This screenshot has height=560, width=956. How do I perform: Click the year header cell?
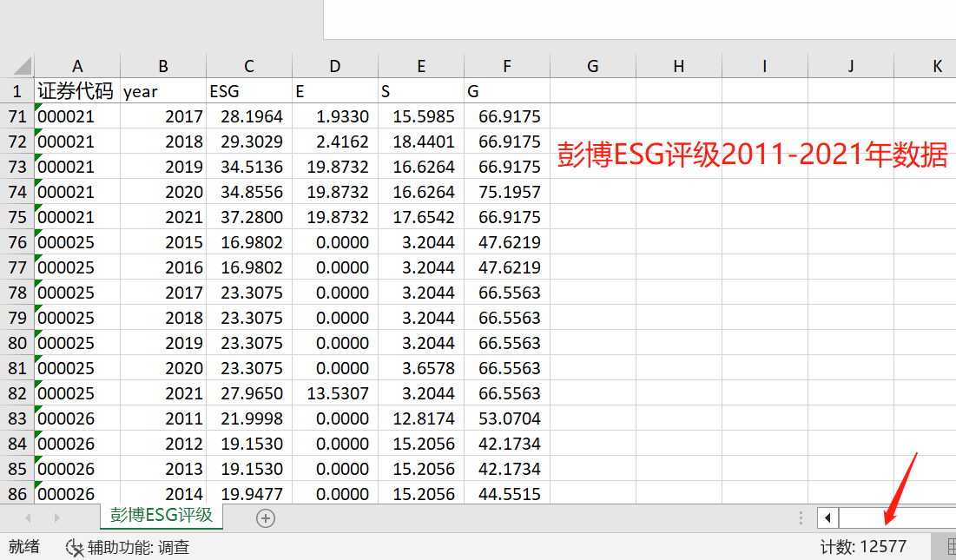pos(163,91)
